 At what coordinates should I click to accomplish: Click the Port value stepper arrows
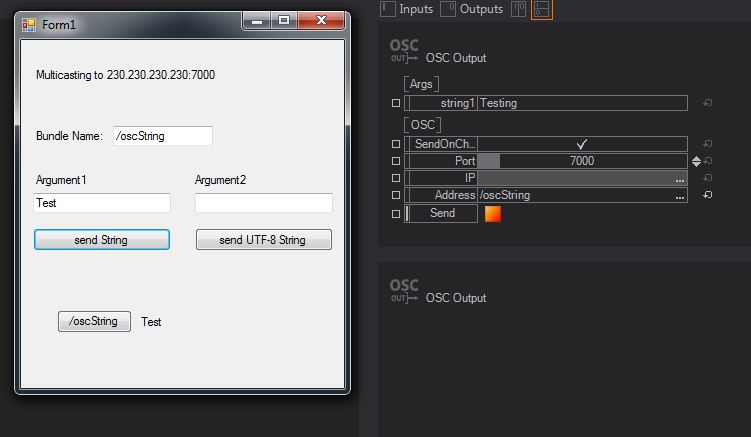[696, 161]
